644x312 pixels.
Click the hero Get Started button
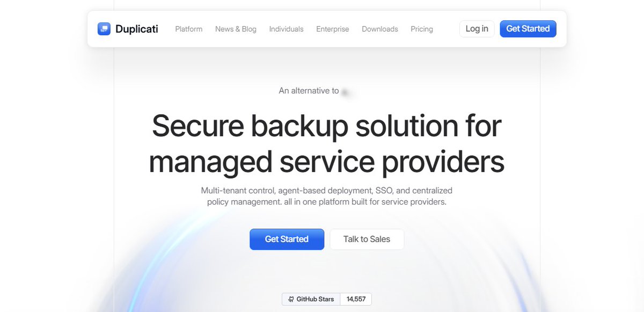tap(287, 239)
